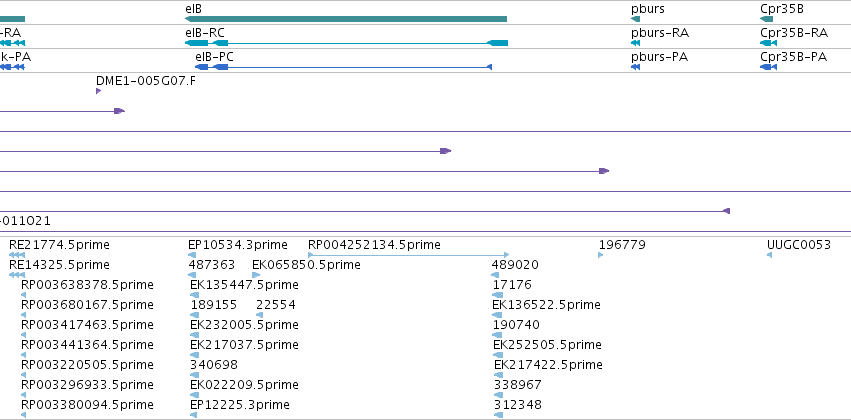Click the 312348 feature label
This screenshot has width=851, height=420.
coord(518,405)
